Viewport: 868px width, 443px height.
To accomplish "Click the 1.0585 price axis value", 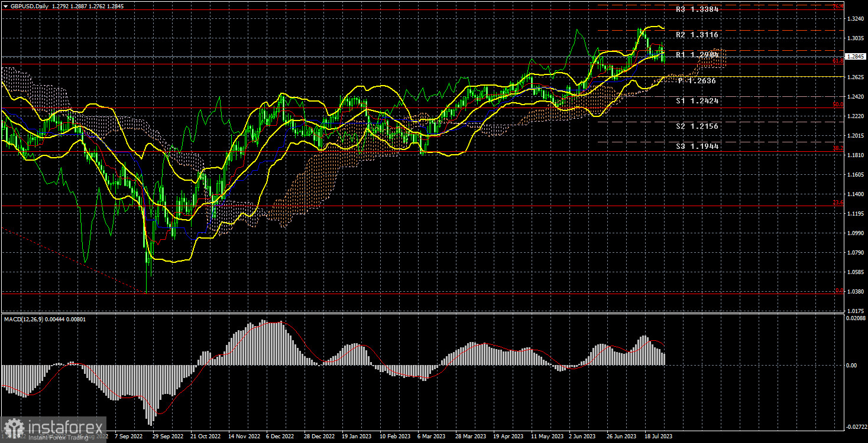I will pyautogui.click(x=856, y=272).
